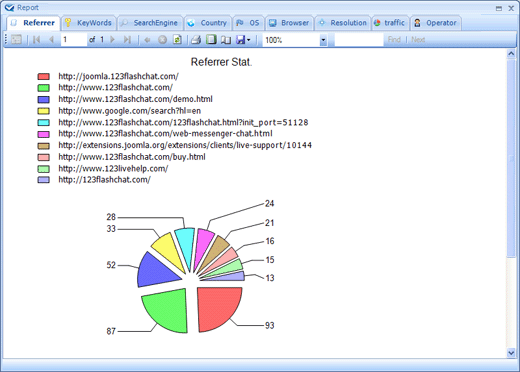This screenshot has width=520, height=372.
Task: Maximize the Report window
Action: (x=499, y=8)
